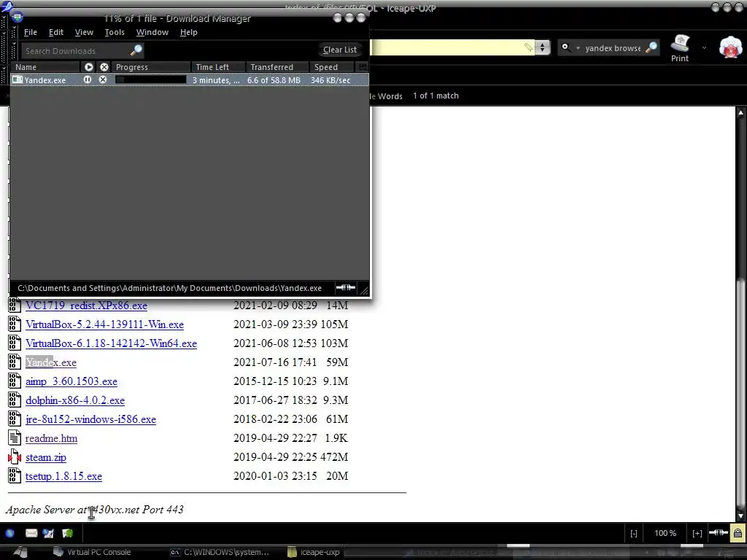Click the Yandex.exe file icon in the directory listing

[15, 362]
